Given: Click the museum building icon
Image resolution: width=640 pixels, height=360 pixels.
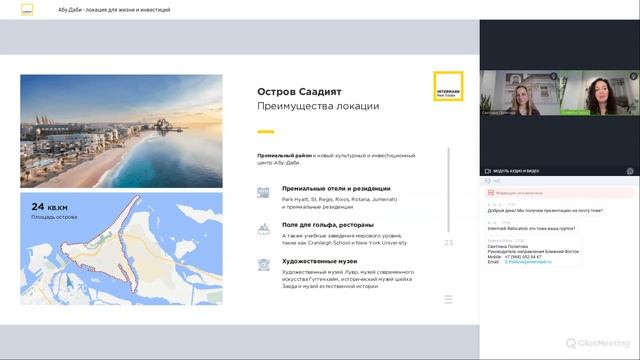Looking at the screenshot, I should pyautogui.click(x=263, y=265).
